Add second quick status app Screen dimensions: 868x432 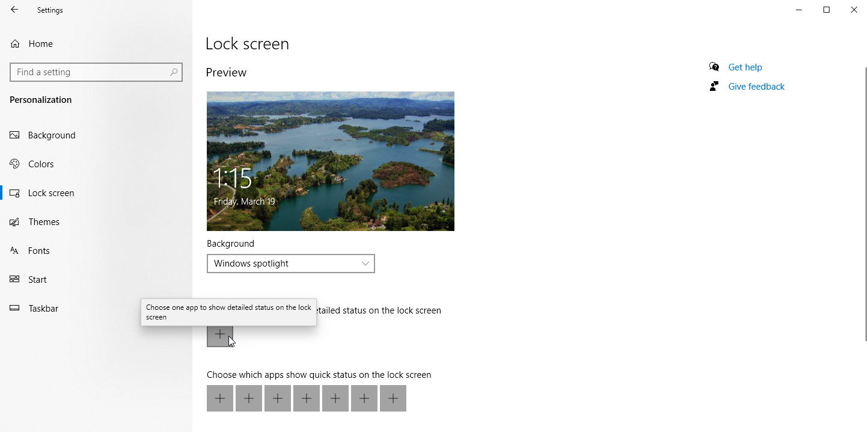coord(249,398)
